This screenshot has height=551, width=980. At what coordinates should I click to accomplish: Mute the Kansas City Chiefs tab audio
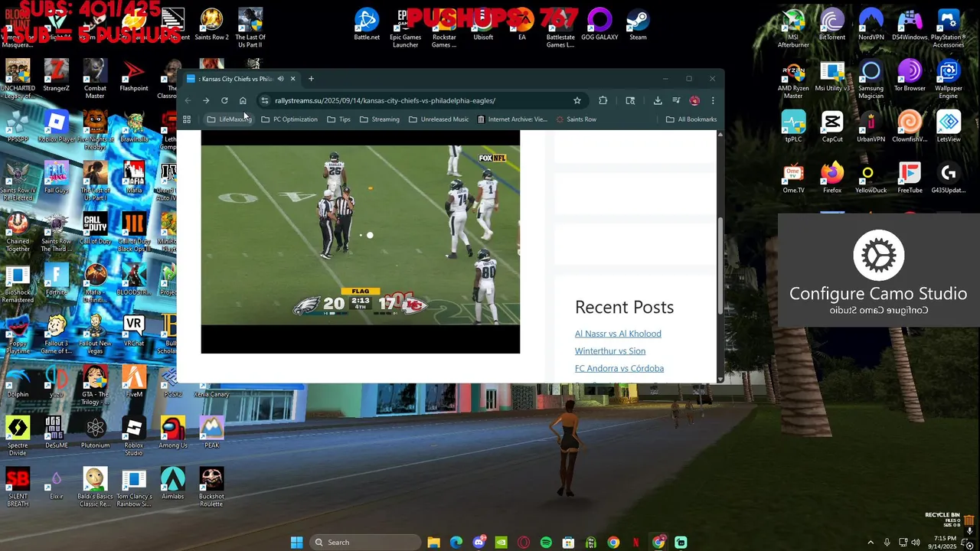(x=280, y=79)
